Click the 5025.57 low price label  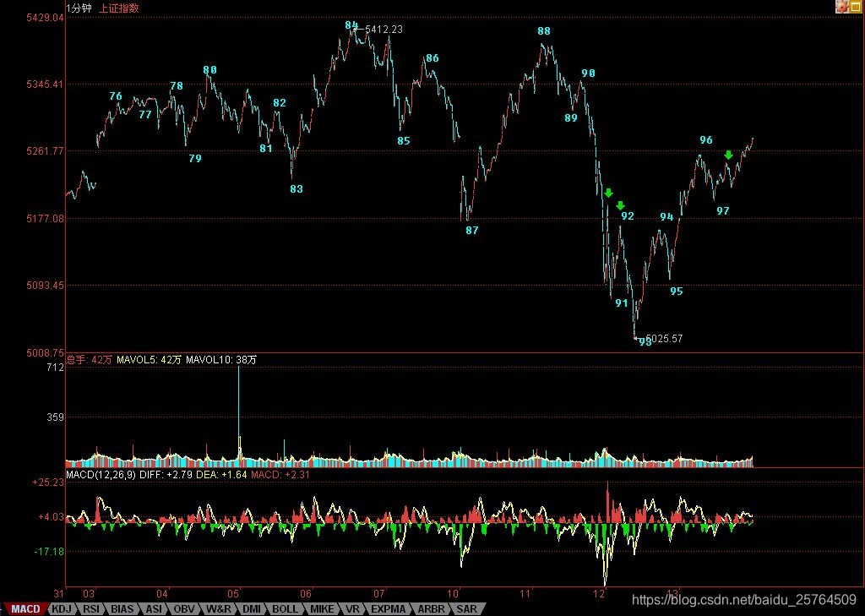(664, 338)
